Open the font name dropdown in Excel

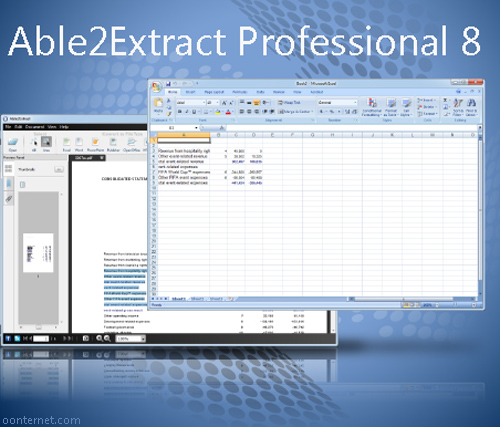(204, 103)
